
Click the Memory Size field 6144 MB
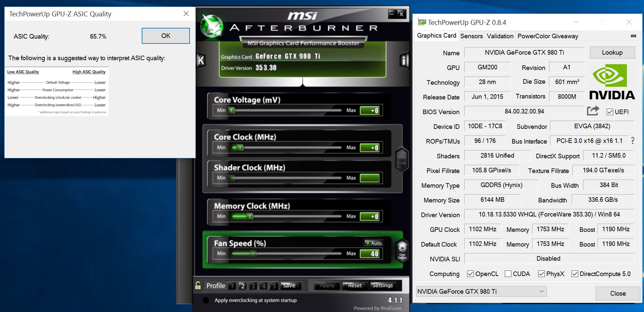tap(492, 199)
